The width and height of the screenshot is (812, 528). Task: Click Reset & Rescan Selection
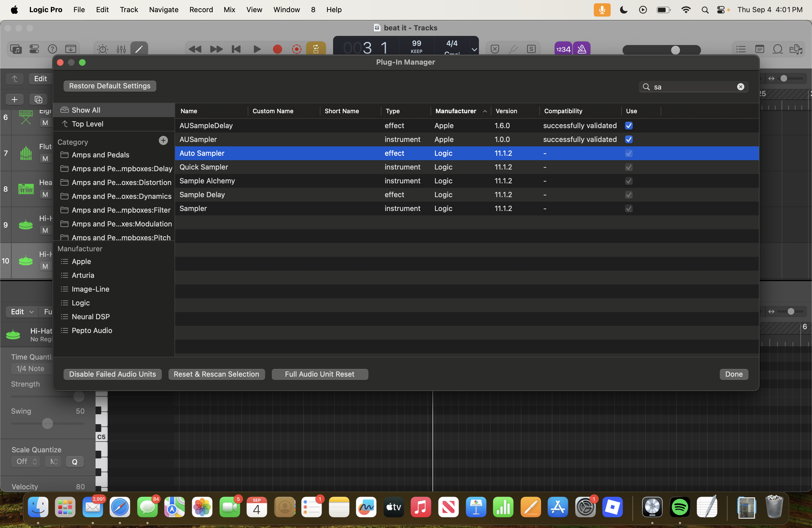click(x=216, y=374)
